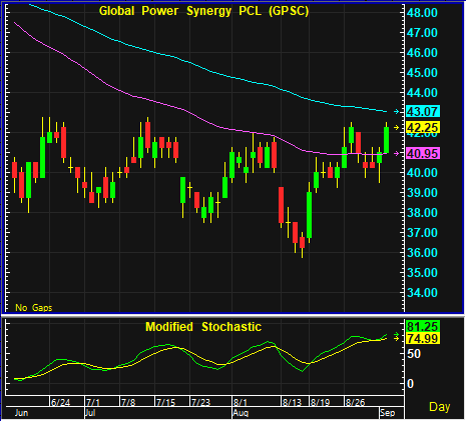Click the 48.00 price axis label

tap(422, 13)
